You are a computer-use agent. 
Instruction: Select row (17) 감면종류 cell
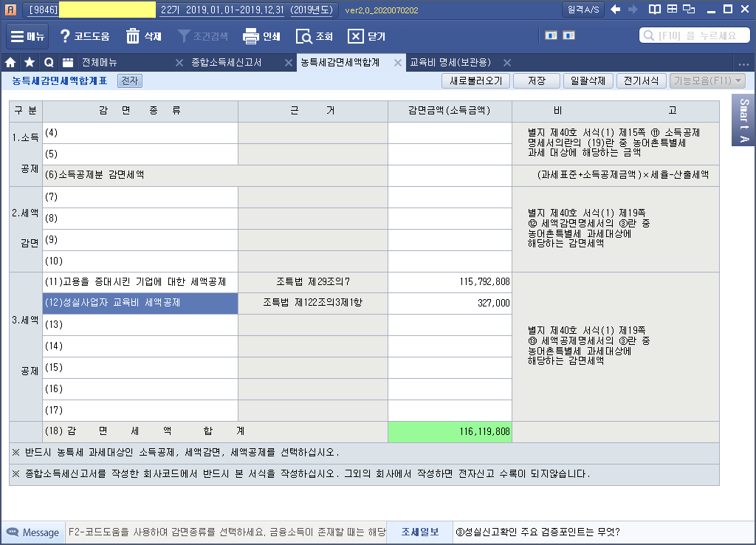point(140,411)
